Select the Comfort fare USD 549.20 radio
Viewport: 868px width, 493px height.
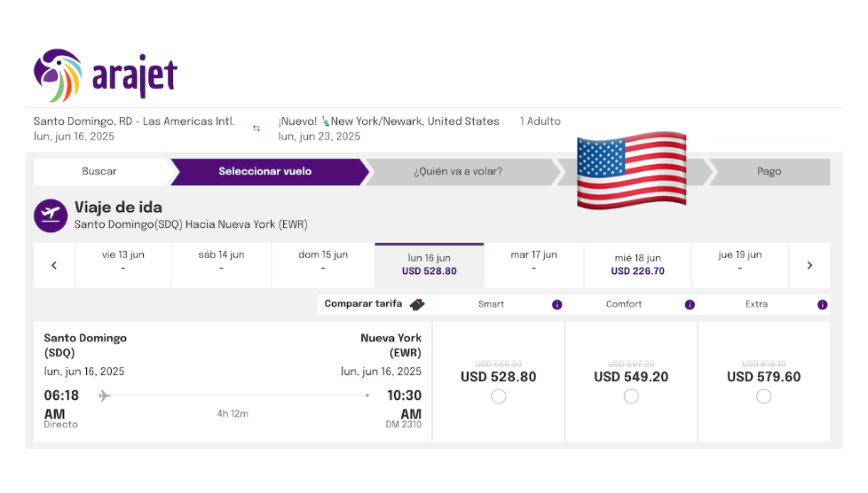pos(631,396)
